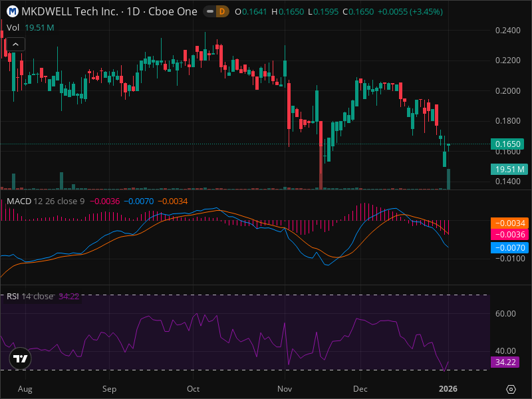
Task: Click the Dec label on time axis
Action: [x=360, y=389]
